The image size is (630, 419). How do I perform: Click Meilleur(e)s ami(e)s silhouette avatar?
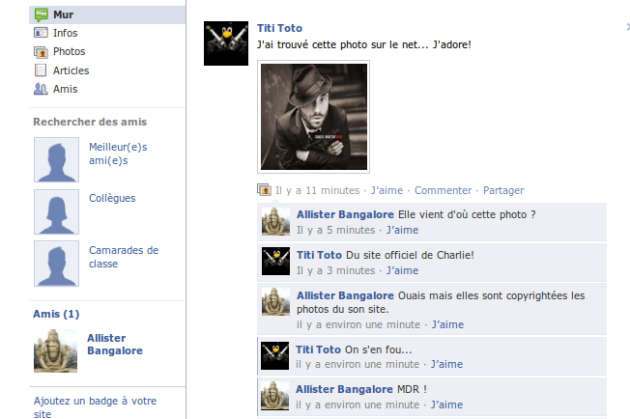point(56,160)
